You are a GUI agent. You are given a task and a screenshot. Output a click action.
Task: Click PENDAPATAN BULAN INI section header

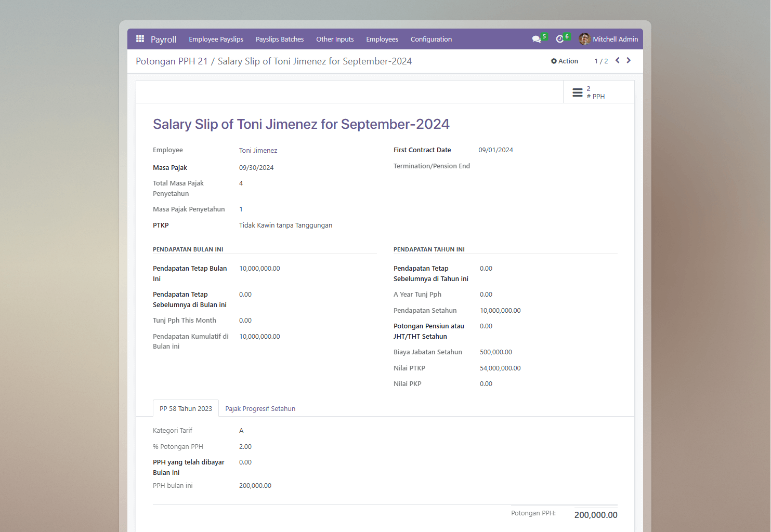point(188,249)
